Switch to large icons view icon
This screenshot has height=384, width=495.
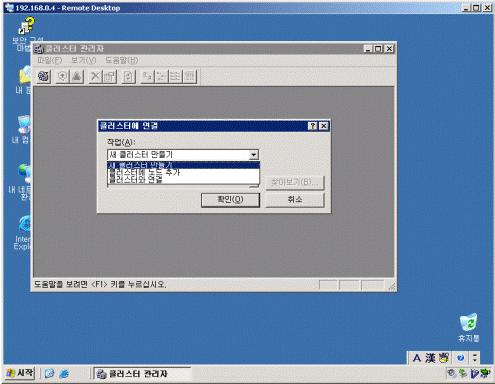coord(147,77)
